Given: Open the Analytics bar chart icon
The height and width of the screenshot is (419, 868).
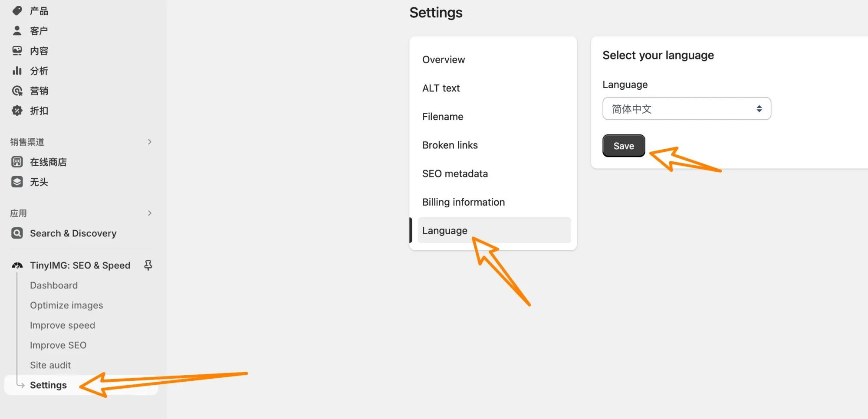Looking at the screenshot, I should [x=17, y=71].
